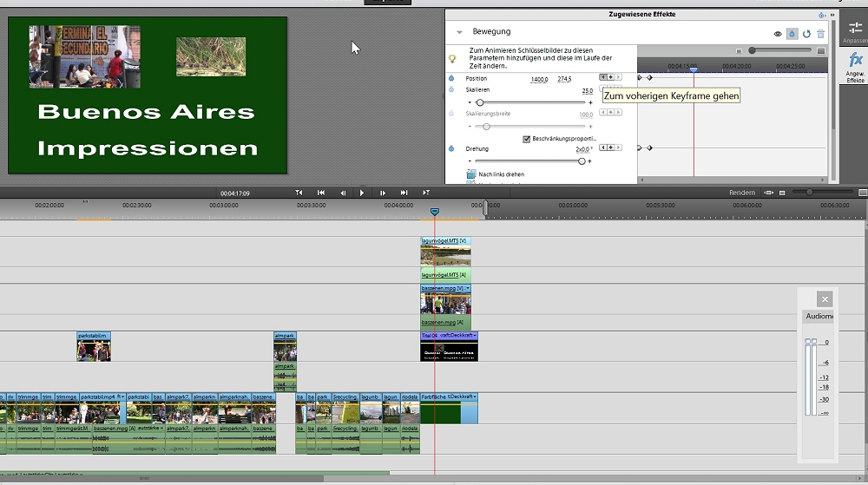Click Nach links drehen button
This screenshot has width=868, height=485.
(496, 174)
